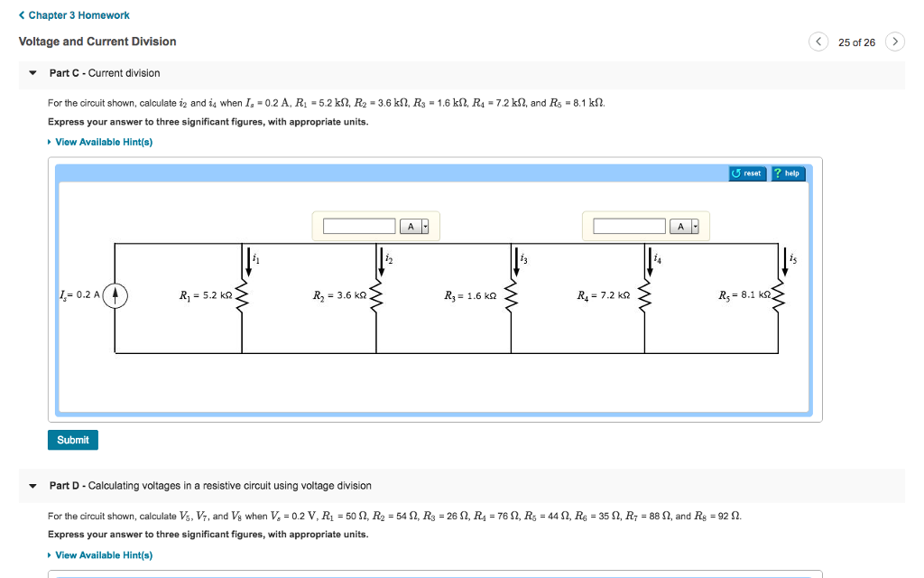This screenshot has width=924, height=578.
Task: Select the current source symbol Is in the circuit
Action: point(115,294)
